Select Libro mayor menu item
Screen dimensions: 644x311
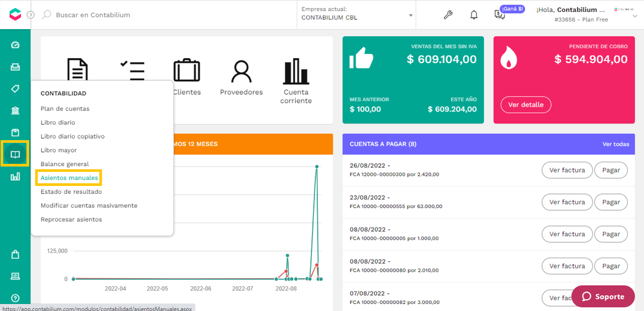pyautogui.click(x=59, y=150)
